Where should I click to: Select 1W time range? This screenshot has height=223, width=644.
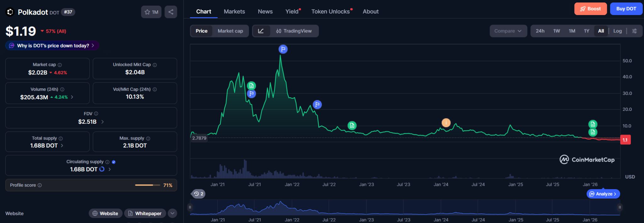557,31
